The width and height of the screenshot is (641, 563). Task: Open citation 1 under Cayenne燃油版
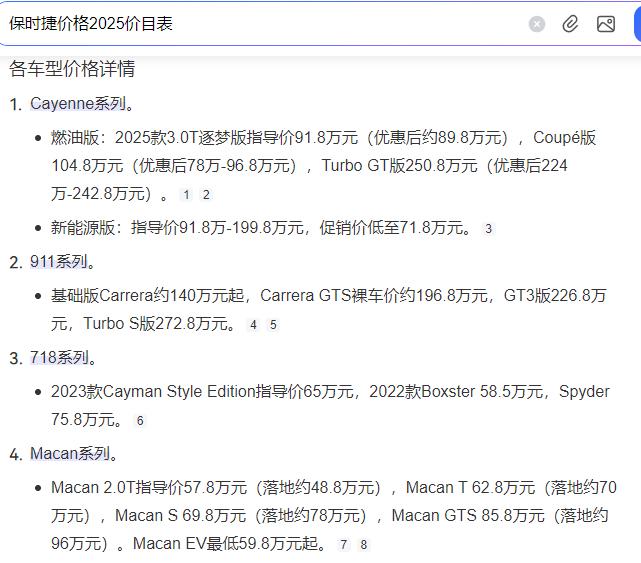186,195
